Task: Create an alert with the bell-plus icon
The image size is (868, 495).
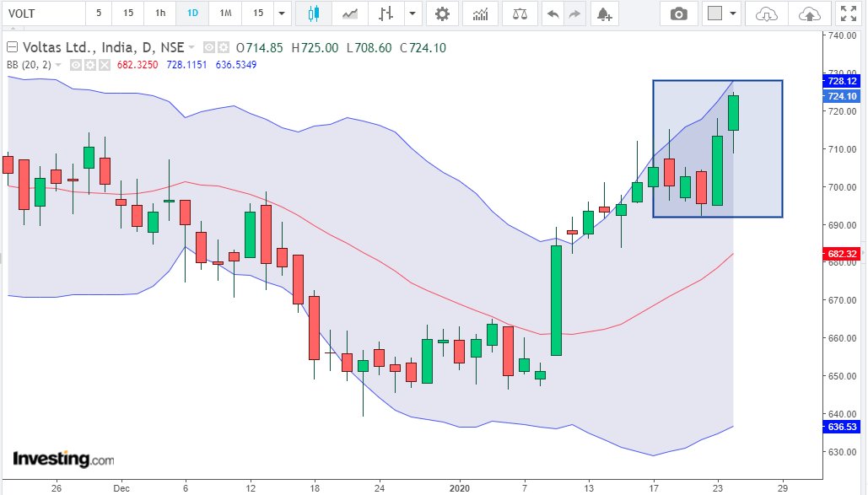Action: pyautogui.click(x=605, y=13)
